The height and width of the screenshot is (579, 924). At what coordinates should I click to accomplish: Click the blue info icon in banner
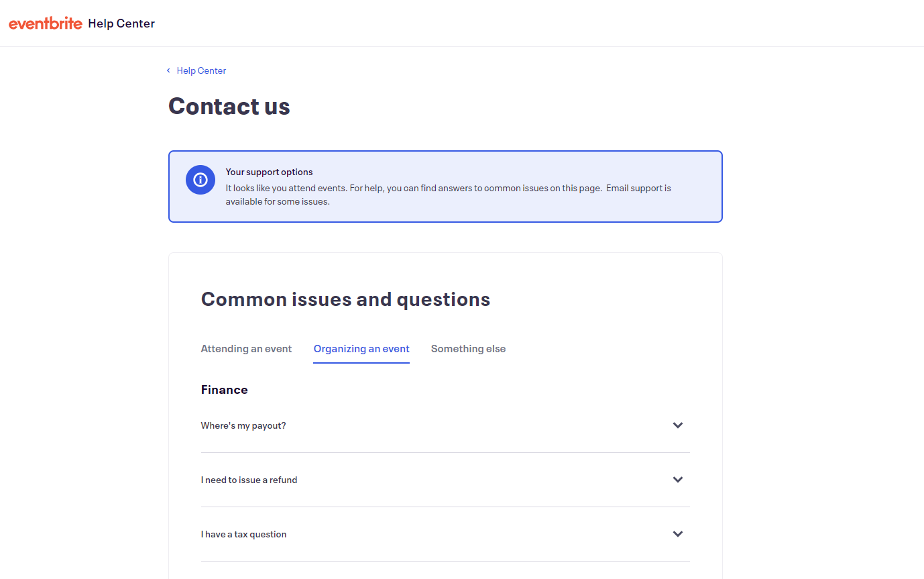200,180
